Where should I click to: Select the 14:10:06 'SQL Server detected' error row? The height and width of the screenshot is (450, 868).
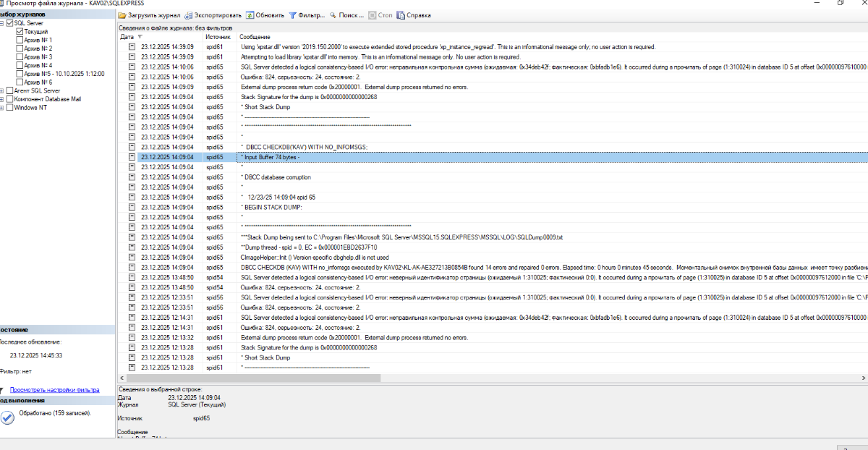click(x=493, y=67)
